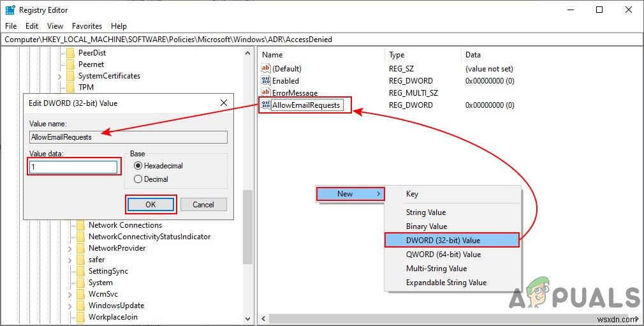Select the Peernet tree item
This screenshot has height=326, width=644.
91,64
